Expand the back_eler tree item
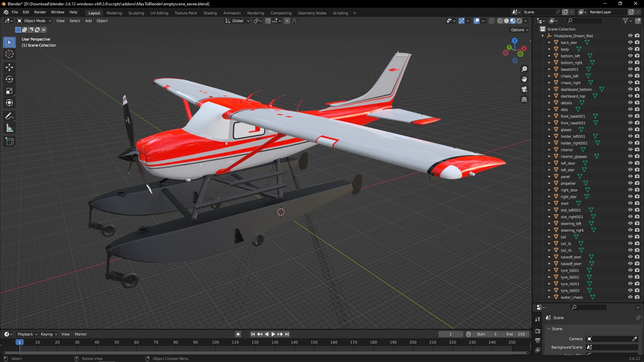This screenshot has width=644, height=362. [549, 43]
